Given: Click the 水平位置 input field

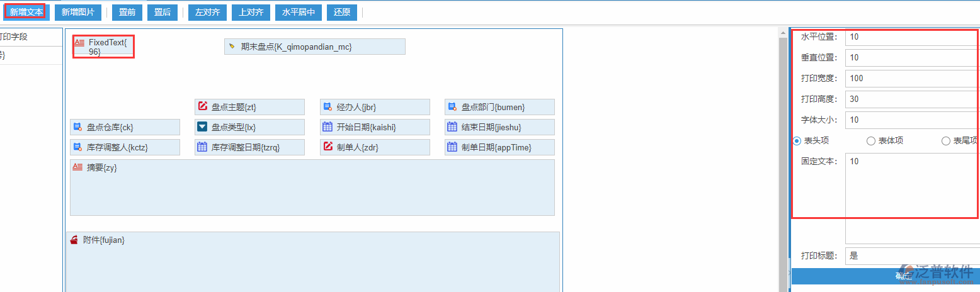Looking at the screenshot, I should pyautogui.click(x=912, y=37).
